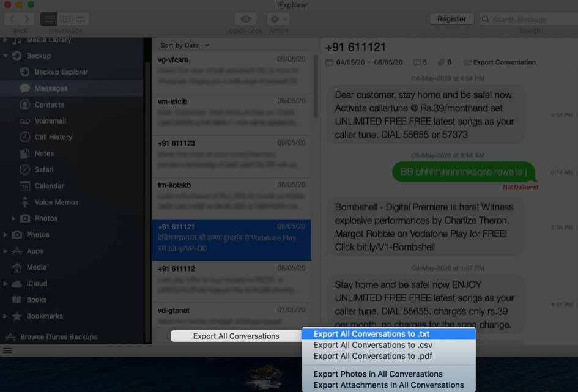This screenshot has height=392, width=578.
Task: Expand the Apps tree item
Action: [5, 251]
